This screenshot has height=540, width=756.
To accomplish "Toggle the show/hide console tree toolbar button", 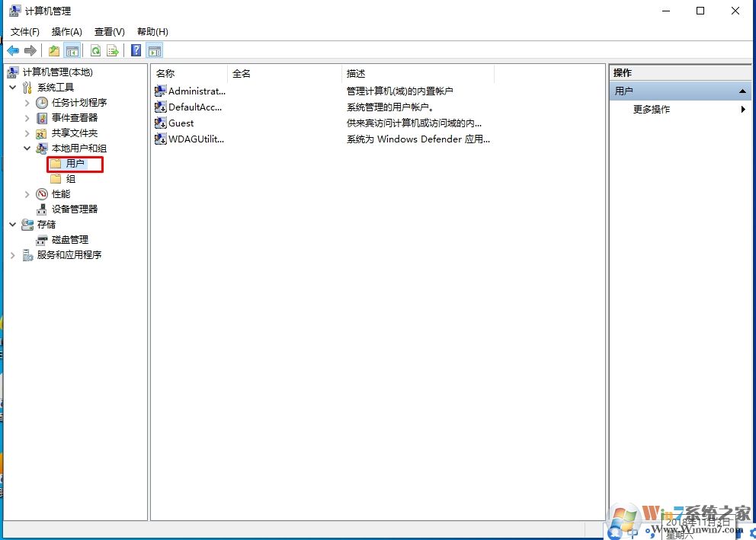I will coord(72,50).
